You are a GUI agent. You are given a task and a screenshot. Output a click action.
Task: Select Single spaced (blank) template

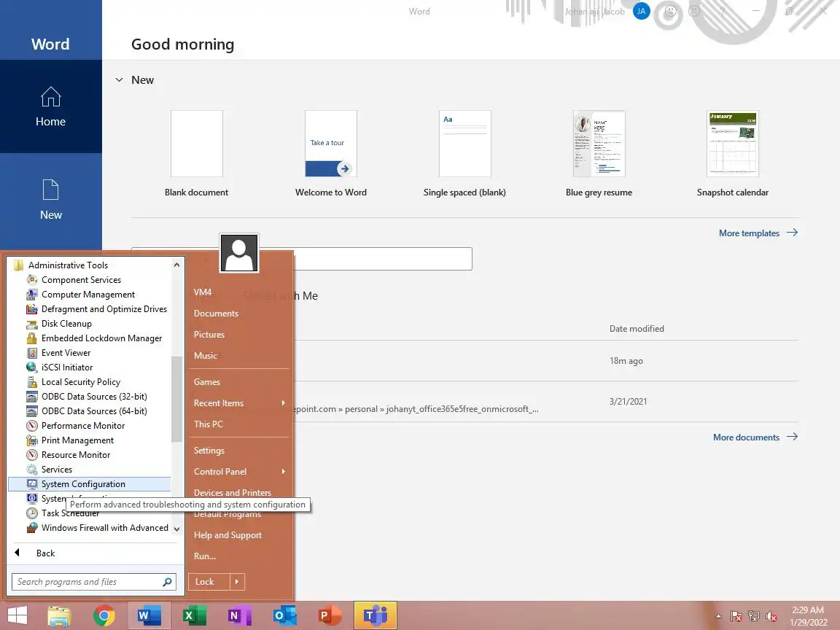tap(464, 153)
